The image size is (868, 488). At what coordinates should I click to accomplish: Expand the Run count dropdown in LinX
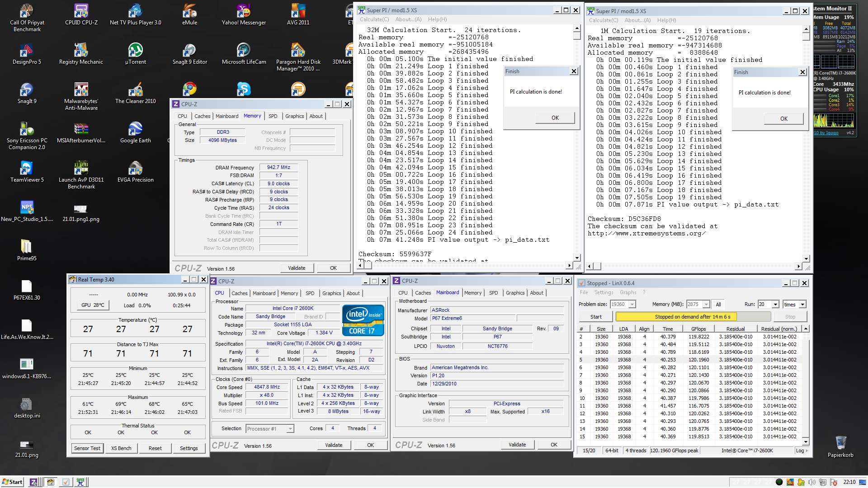click(x=775, y=305)
